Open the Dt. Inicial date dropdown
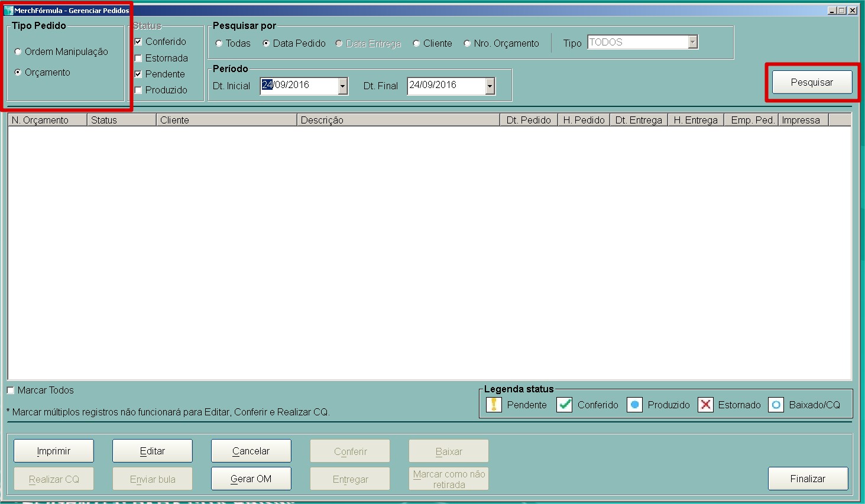865x504 pixels. click(342, 86)
